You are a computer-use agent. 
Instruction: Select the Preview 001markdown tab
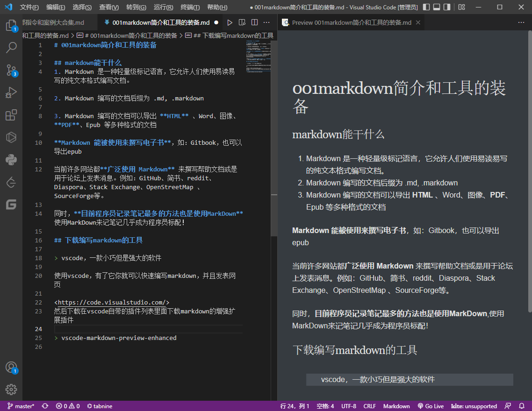point(351,22)
